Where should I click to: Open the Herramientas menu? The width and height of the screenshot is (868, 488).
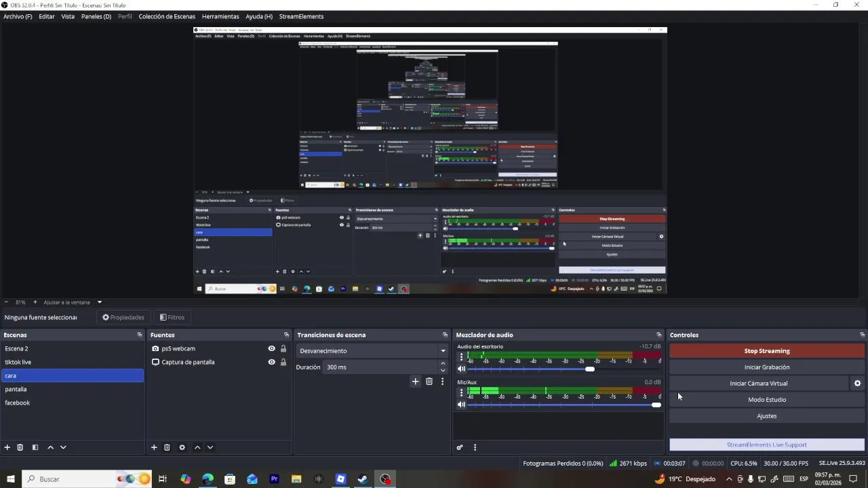click(220, 16)
